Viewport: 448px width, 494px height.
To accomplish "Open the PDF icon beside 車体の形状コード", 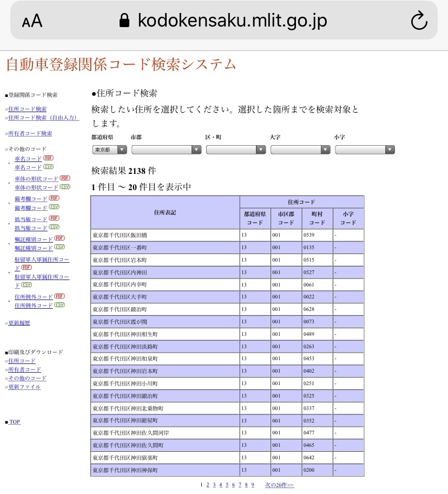I will pyautogui.click(x=65, y=178).
